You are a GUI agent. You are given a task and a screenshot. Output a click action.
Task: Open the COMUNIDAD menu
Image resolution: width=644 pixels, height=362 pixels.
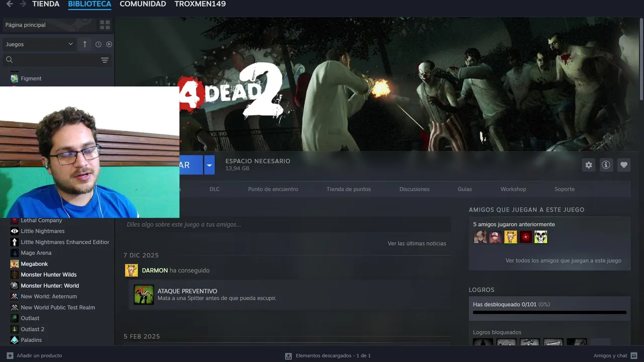(143, 4)
